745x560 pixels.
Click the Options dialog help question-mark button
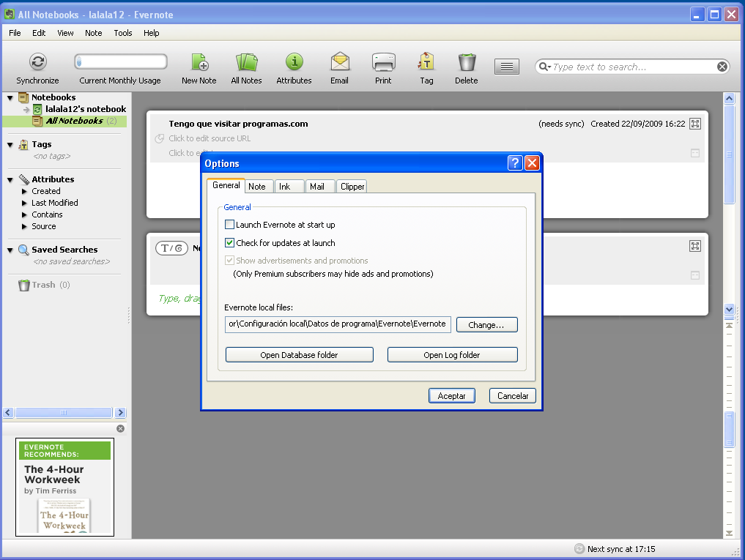515,163
